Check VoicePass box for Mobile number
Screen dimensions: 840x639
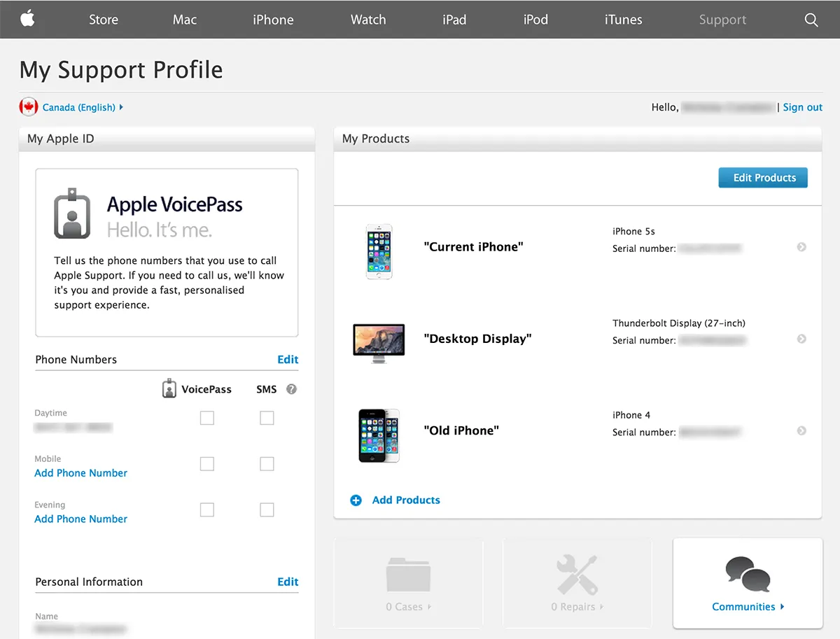(207, 464)
